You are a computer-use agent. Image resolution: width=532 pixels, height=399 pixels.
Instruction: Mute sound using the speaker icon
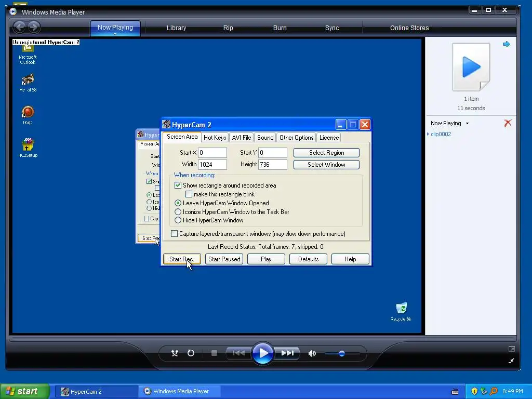click(x=312, y=353)
